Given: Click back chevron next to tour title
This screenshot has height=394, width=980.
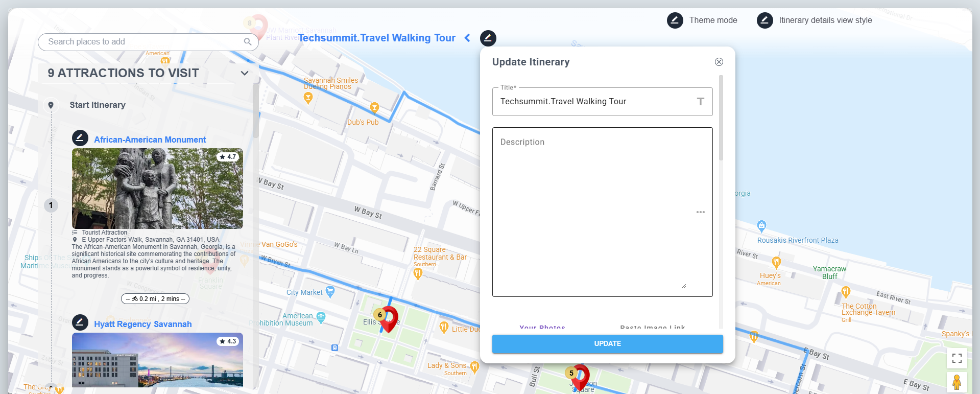Looking at the screenshot, I should [x=467, y=38].
